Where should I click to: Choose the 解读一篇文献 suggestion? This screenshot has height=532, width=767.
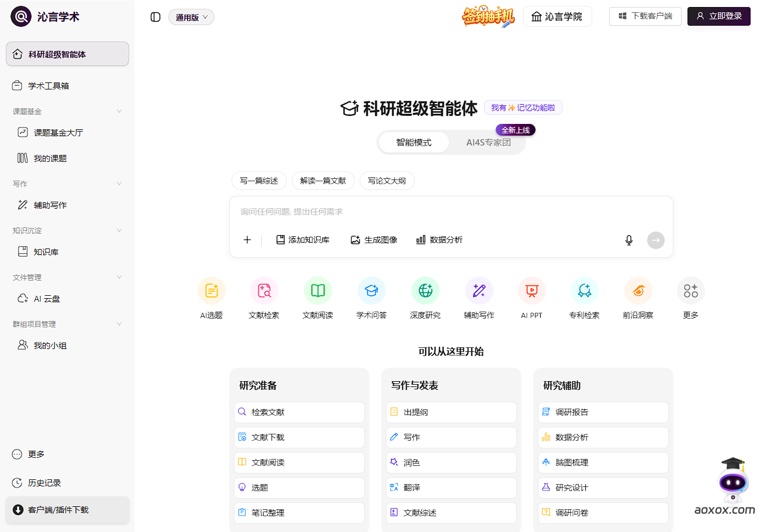[323, 181]
